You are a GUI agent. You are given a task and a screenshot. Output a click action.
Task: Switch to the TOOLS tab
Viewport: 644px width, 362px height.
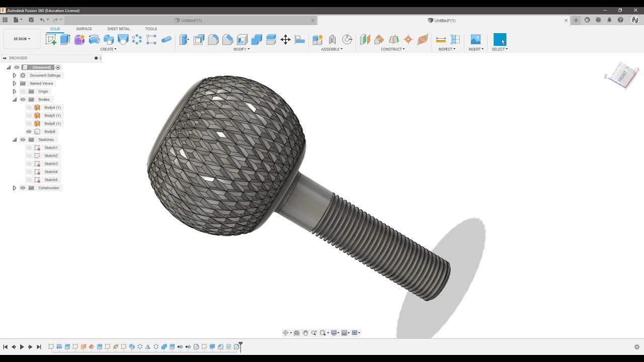(151, 29)
